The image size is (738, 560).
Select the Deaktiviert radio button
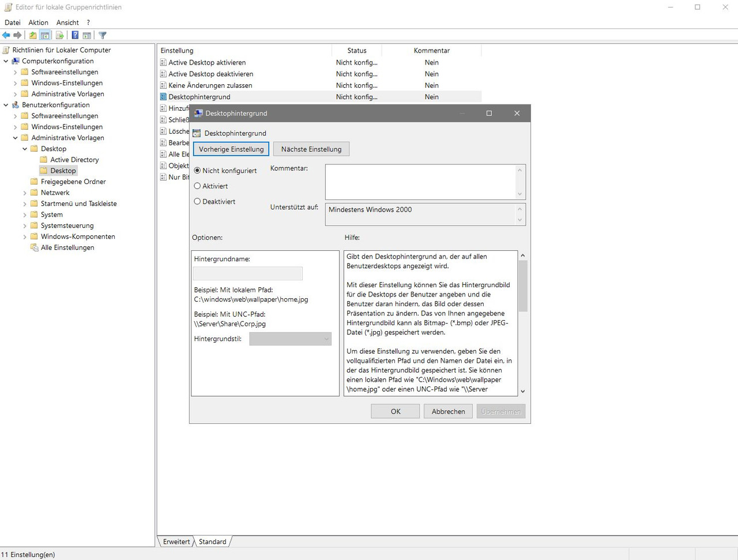point(197,202)
